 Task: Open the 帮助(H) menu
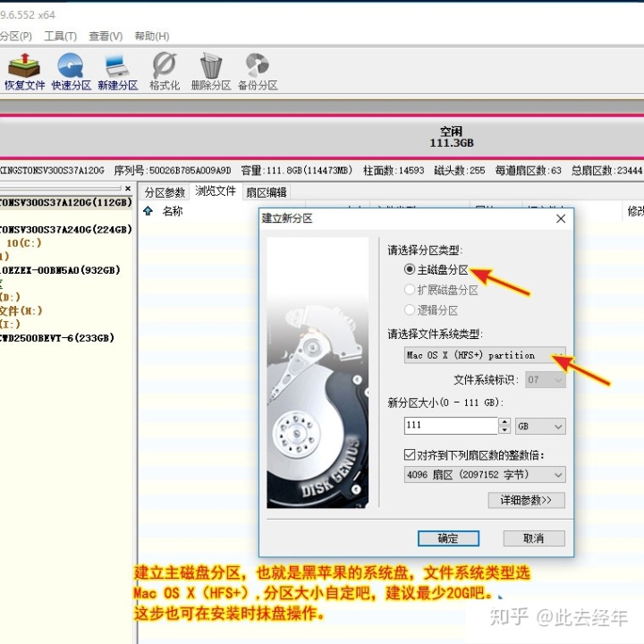click(152, 36)
